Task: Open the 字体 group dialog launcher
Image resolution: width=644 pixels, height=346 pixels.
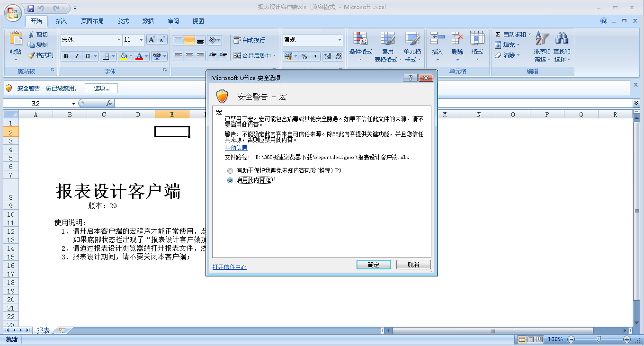Action: coord(165,71)
